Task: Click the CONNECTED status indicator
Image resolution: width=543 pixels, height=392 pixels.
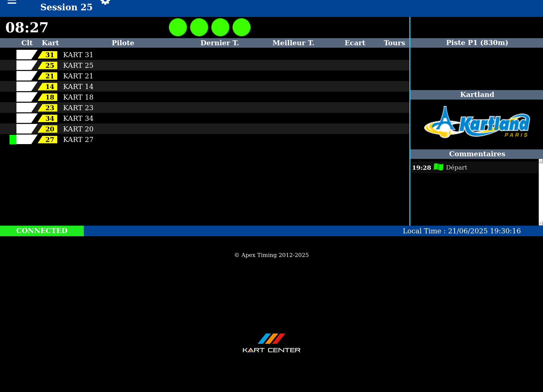Action: (42, 231)
